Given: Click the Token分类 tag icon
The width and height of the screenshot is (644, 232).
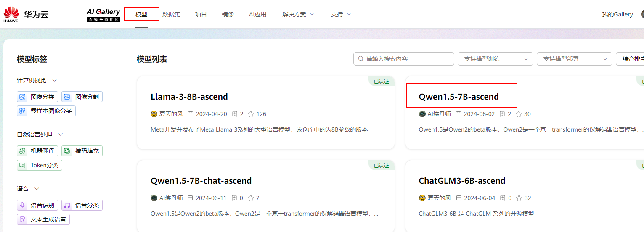Looking at the screenshot, I should coord(22,165).
